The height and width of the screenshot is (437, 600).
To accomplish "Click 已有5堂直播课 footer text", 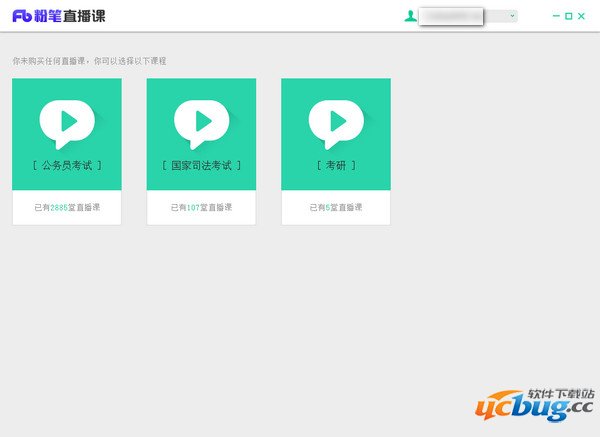I will coord(336,207).
